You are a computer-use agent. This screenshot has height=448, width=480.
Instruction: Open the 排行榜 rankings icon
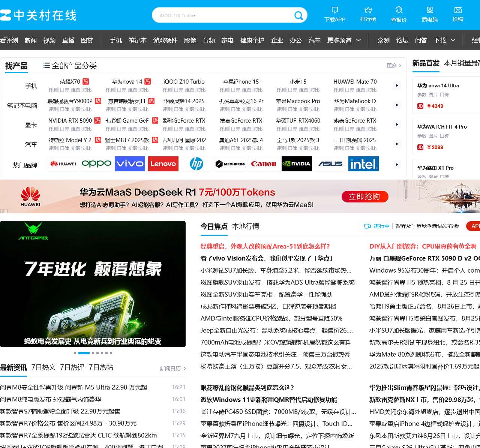(368, 10)
